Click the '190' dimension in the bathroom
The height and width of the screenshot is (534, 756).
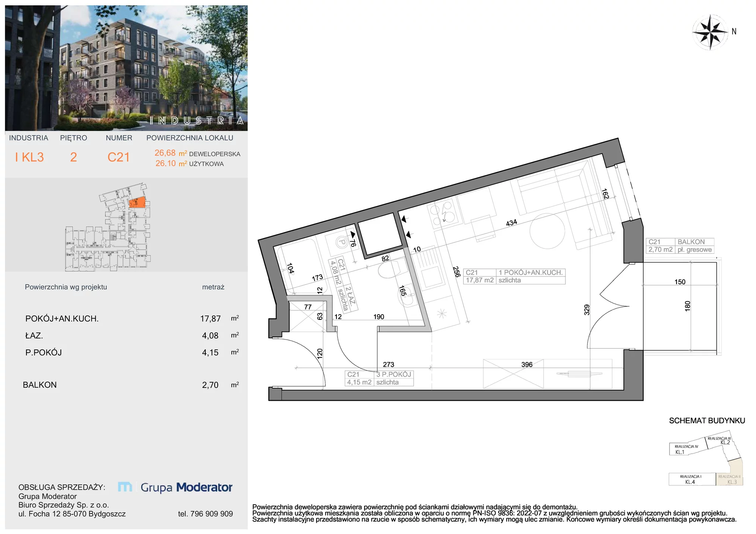tap(379, 317)
